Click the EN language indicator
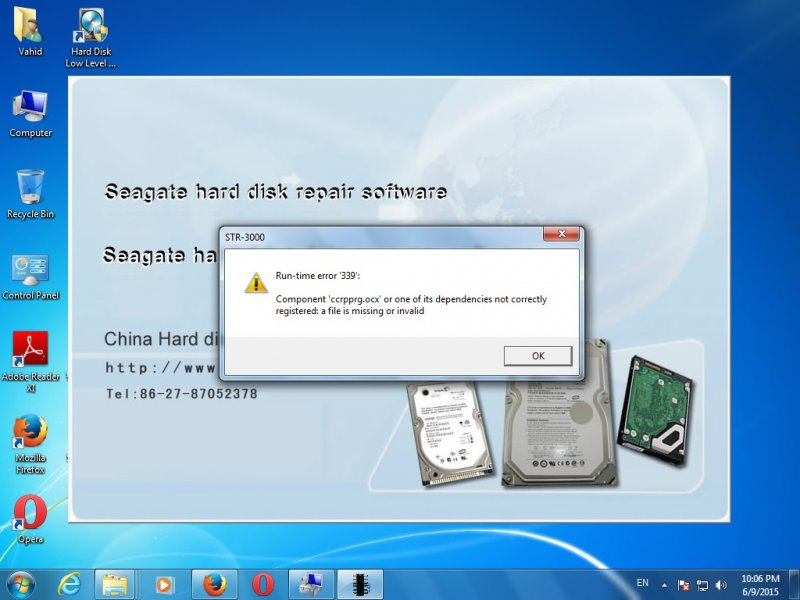The image size is (800, 600). click(x=642, y=583)
